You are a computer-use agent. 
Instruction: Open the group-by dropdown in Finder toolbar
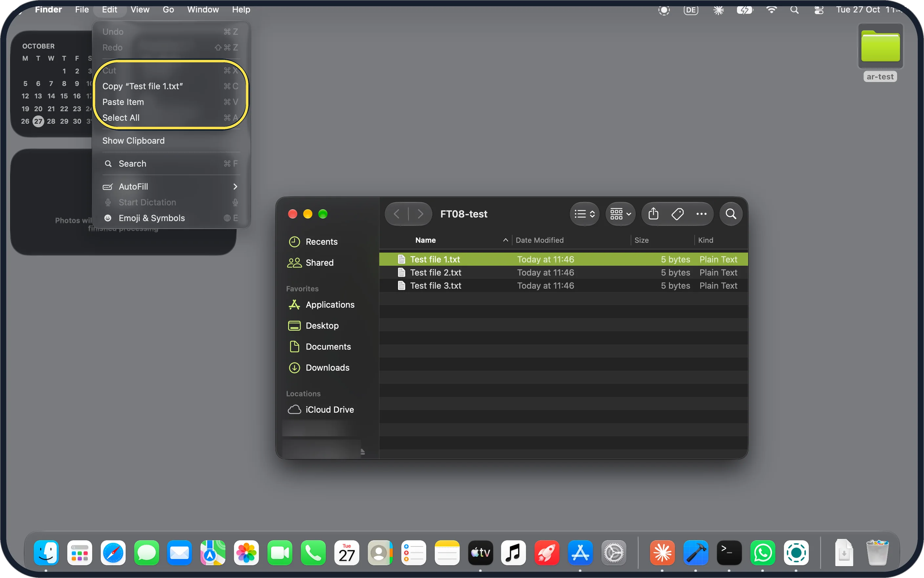pyautogui.click(x=620, y=214)
